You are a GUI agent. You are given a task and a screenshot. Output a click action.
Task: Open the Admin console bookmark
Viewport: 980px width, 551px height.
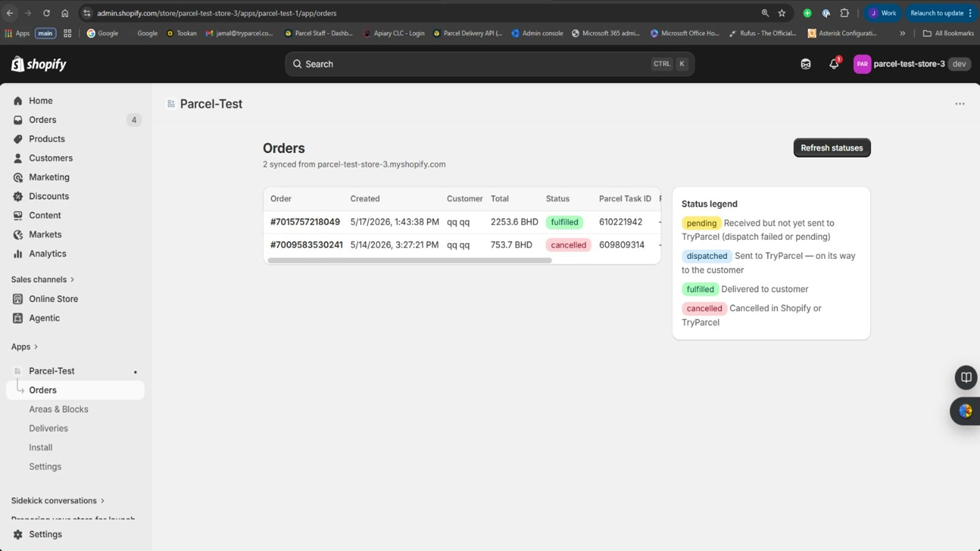(537, 33)
